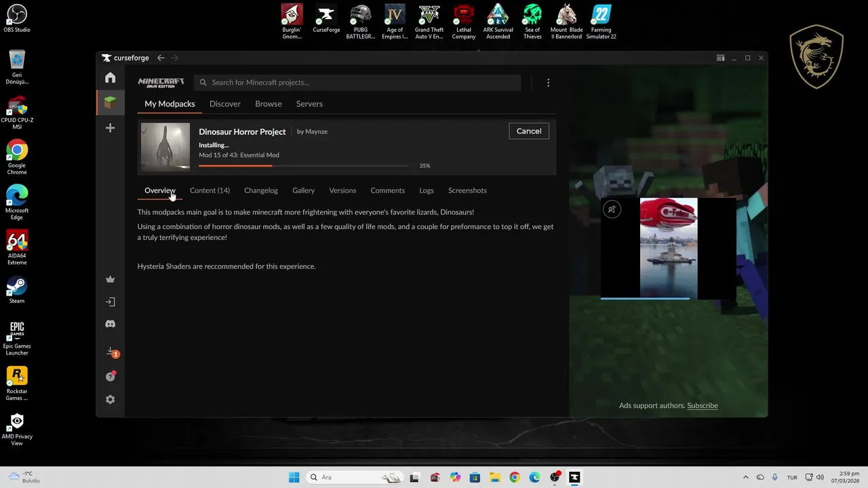Open the Logs tab

coord(427,190)
